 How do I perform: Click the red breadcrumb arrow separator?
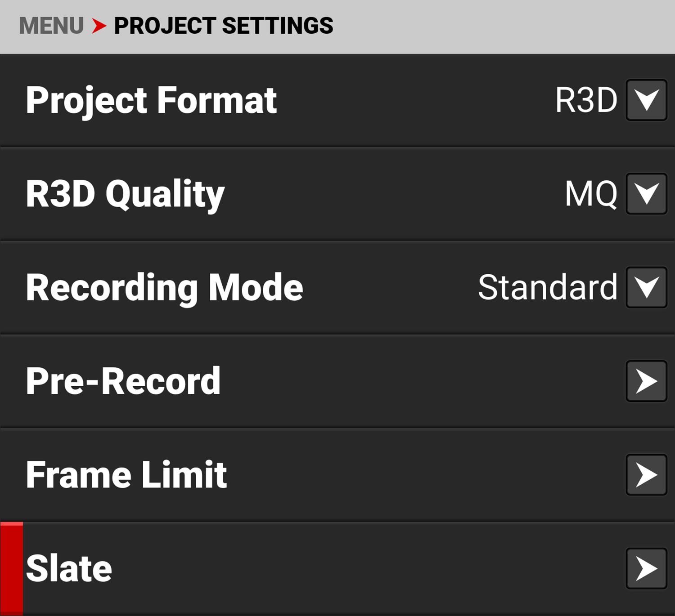pyautogui.click(x=99, y=26)
